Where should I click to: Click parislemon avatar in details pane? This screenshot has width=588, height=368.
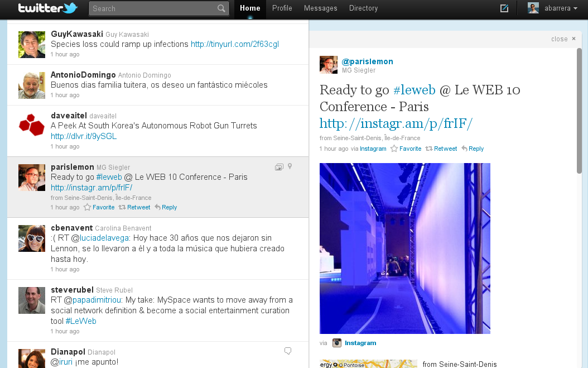click(x=329, y=65)
